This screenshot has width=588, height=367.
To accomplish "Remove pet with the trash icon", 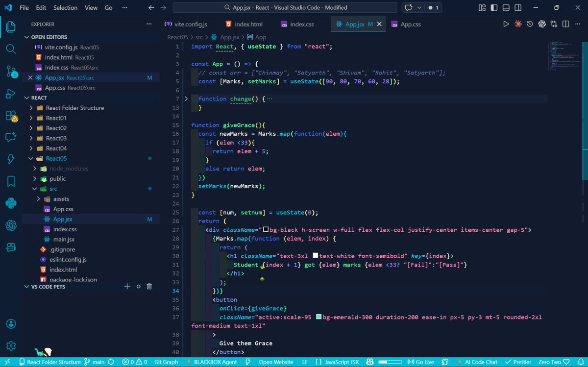I will [x=149, y=287].
